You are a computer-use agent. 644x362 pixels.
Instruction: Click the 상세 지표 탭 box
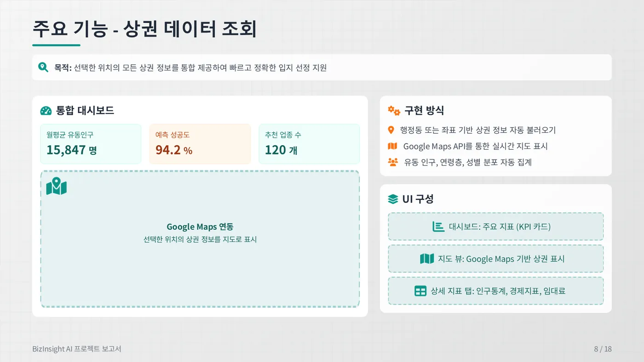(496, 291)
